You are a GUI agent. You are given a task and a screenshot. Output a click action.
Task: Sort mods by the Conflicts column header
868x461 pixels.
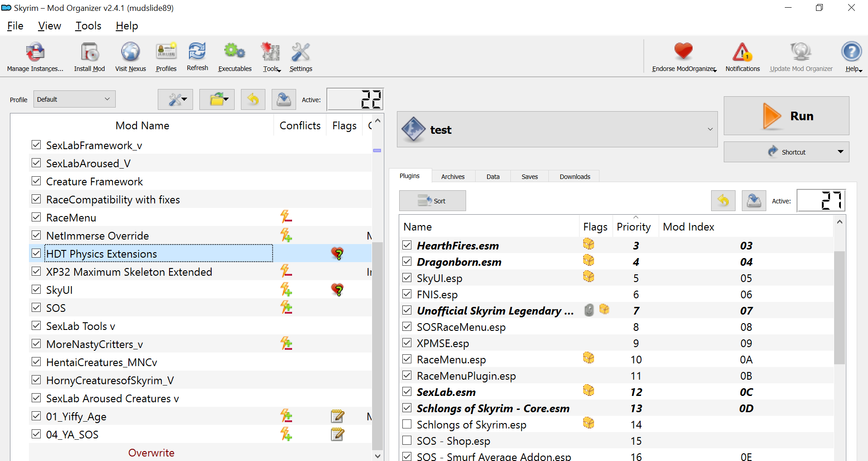coord(300,125)
